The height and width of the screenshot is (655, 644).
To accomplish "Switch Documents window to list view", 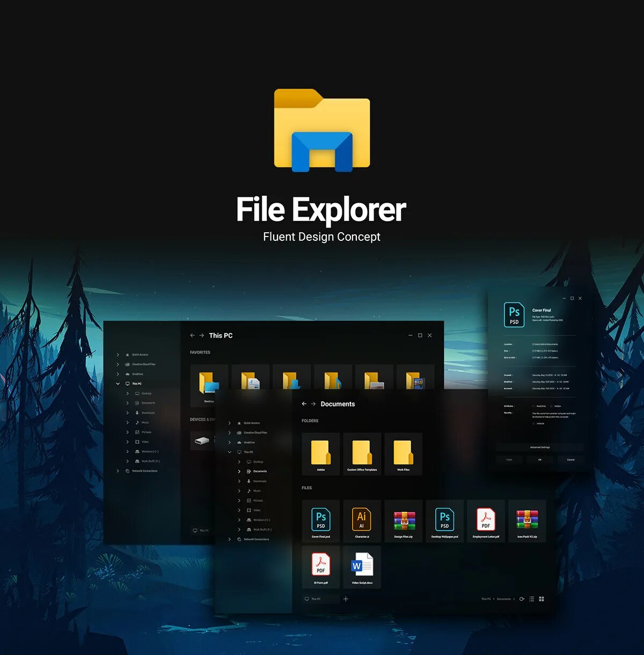I will pyautogui.click(x=532, y=599).
